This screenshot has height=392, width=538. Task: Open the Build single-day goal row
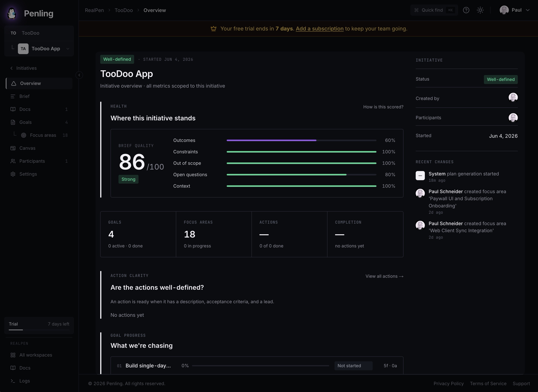(257, 366)
